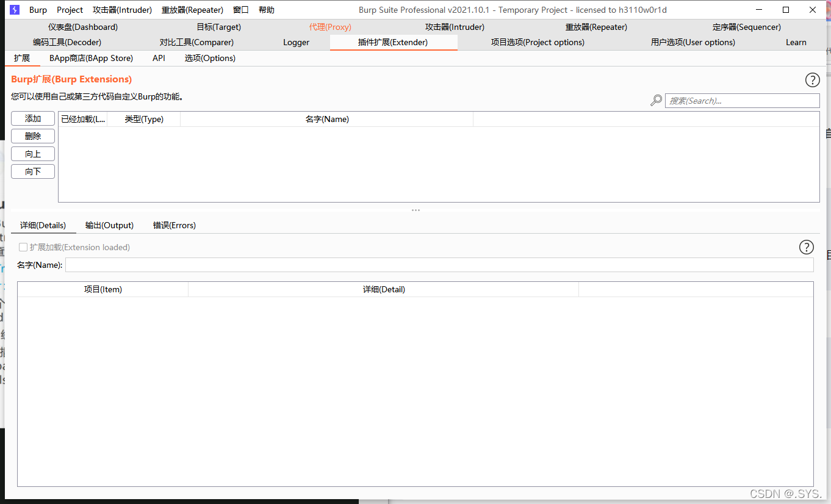Open the 攻击器(Intruder) menu in menu bar

pos(122,10)
